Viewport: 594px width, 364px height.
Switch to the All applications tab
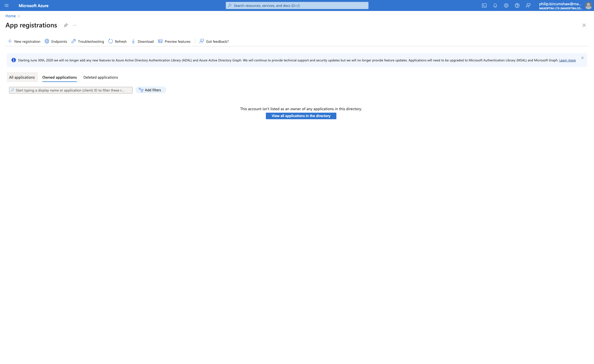click(22, 77)
